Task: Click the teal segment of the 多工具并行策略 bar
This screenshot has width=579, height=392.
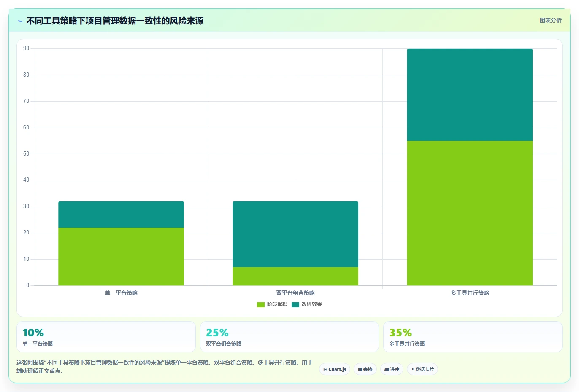Action: (x=470, y=95)
